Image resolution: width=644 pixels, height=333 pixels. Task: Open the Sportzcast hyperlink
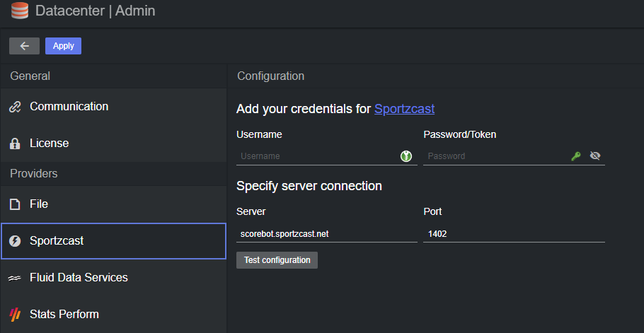(404, 109)
